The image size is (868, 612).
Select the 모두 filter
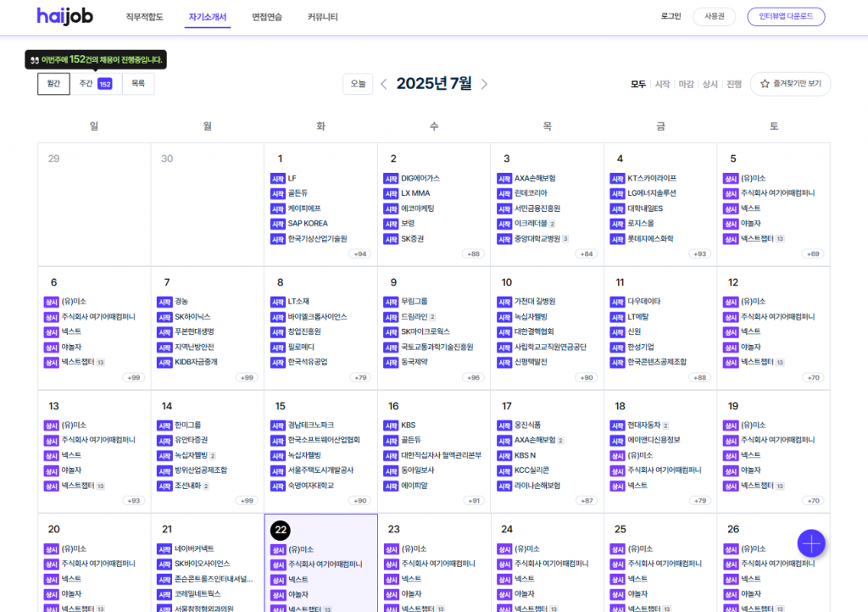[x=638, y=84]
